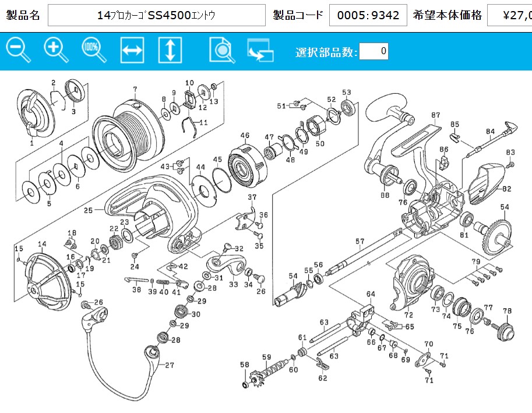Fit diagram to width with horizontal arrow icon

132,51
